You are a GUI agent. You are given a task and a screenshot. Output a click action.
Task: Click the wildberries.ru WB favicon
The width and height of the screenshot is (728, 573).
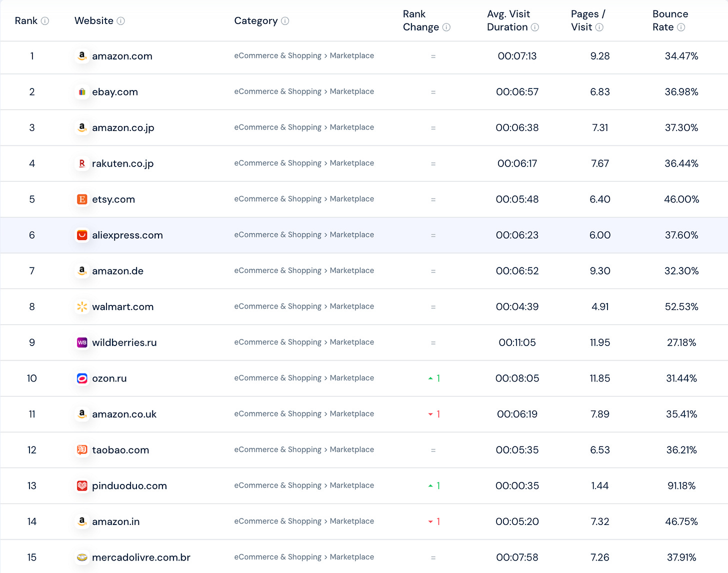82,342
